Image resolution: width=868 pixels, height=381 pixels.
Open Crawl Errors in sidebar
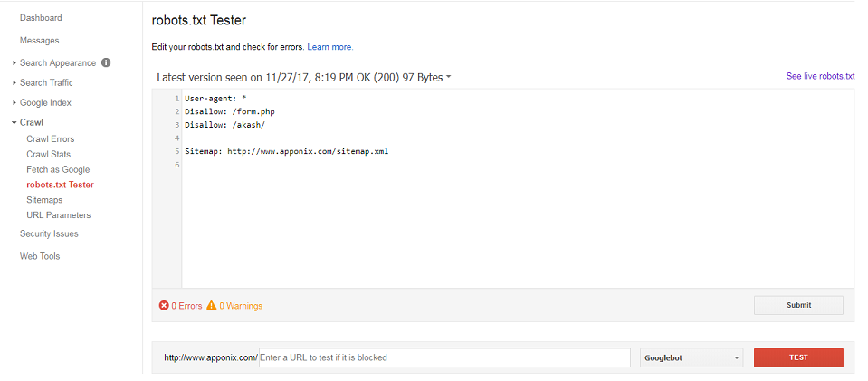pos(51,139)
